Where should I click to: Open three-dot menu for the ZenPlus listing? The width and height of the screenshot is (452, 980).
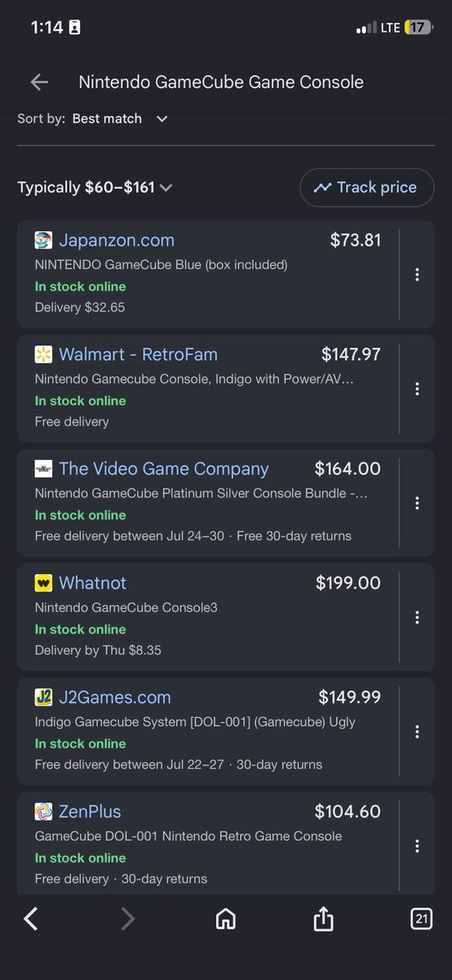417,846
